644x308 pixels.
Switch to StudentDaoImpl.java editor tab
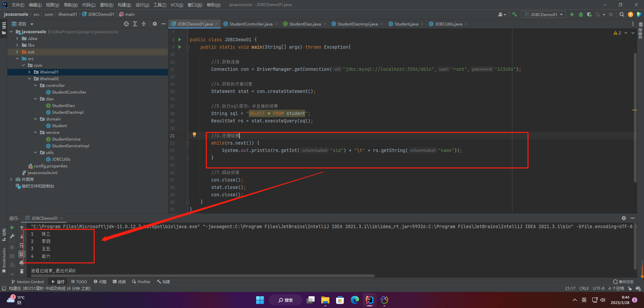357,24
